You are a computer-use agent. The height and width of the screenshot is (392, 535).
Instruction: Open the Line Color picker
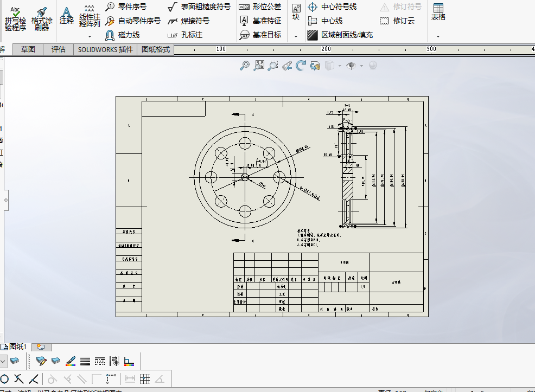click(71, 361)
